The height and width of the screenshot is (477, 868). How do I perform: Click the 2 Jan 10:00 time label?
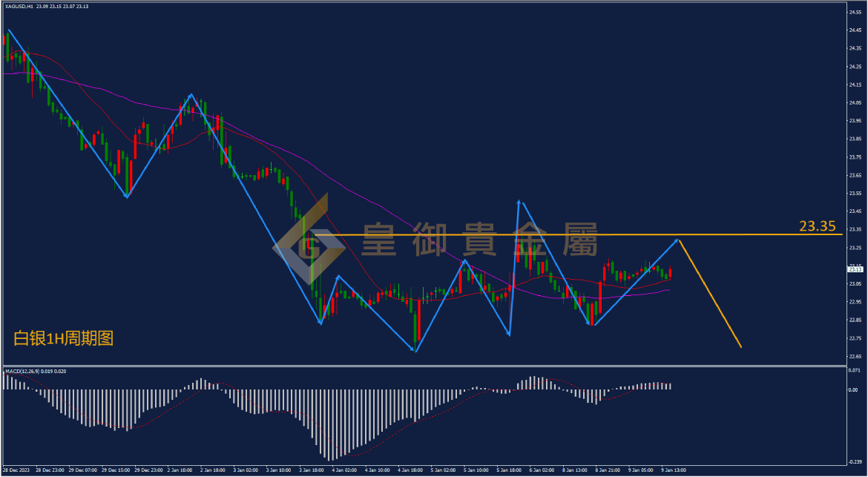179,470
